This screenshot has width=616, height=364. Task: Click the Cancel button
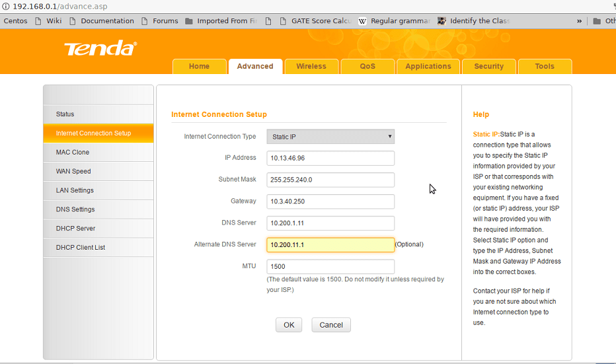331,325
